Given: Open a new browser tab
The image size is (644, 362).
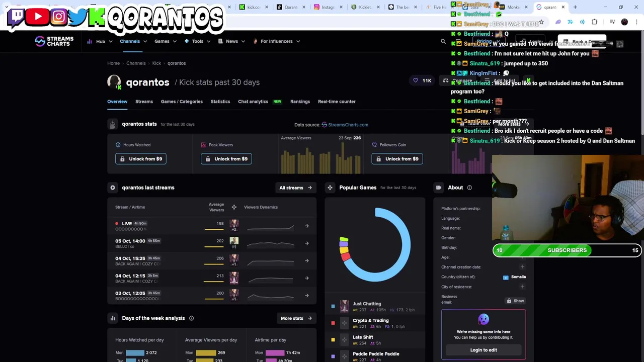Looking at the screenshot, I should click(575, 7).
